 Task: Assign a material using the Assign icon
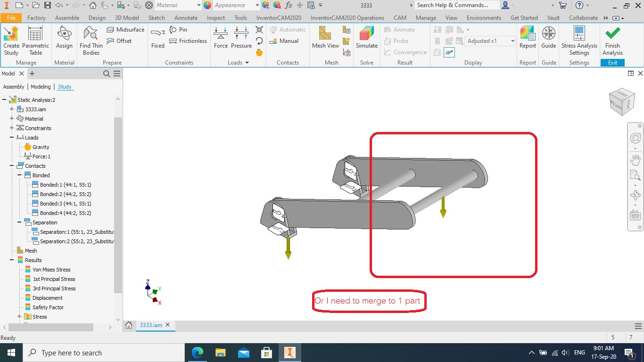click(64, 40)
